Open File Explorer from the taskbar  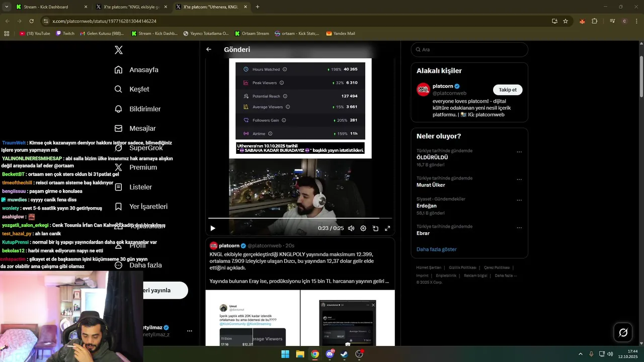300,354
